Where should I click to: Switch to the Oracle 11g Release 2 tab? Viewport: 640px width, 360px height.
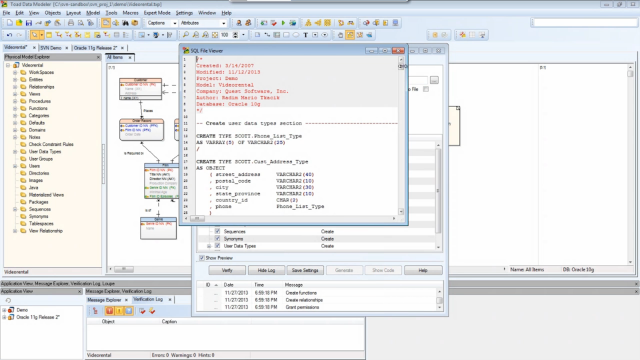click(95, 48)
